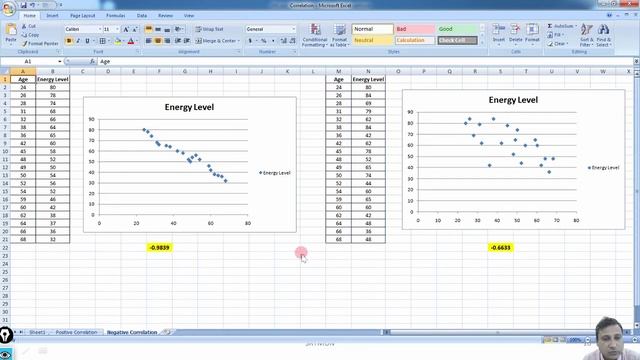Apply the Calculation cell style
Viewport: 640px width, 360px height.
coord(414,40)
